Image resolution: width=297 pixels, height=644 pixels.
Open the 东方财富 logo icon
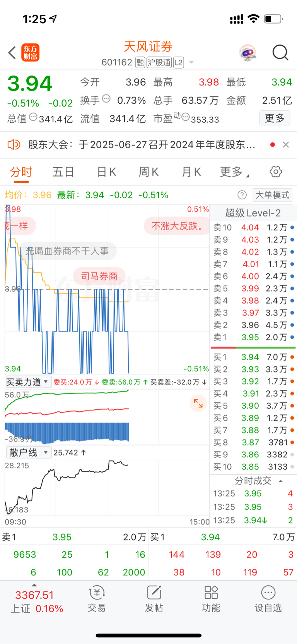30,53
